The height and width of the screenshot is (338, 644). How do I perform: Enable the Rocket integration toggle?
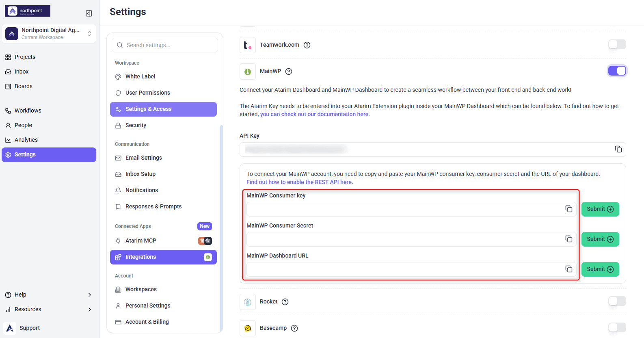click(x=617, y=301)
